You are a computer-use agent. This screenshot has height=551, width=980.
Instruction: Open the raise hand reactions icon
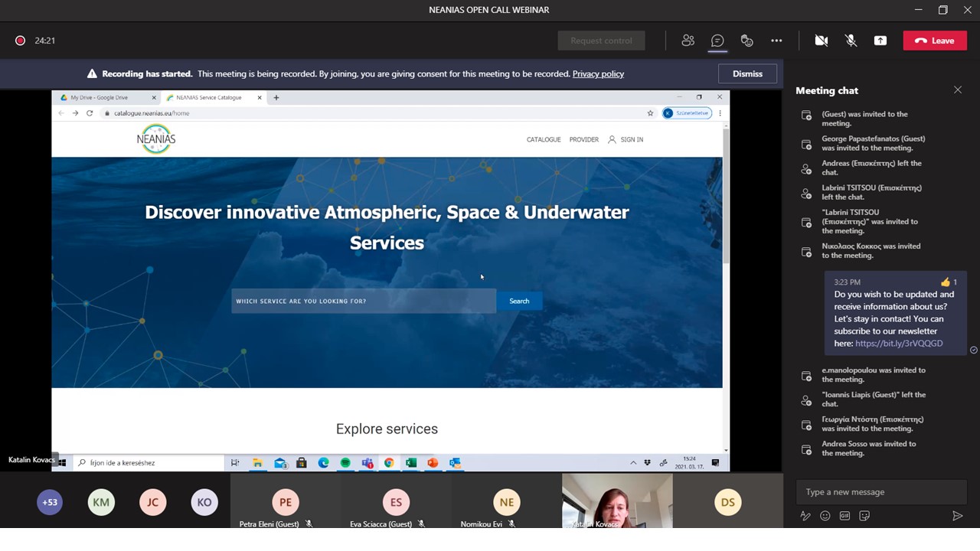coord(747,41)
